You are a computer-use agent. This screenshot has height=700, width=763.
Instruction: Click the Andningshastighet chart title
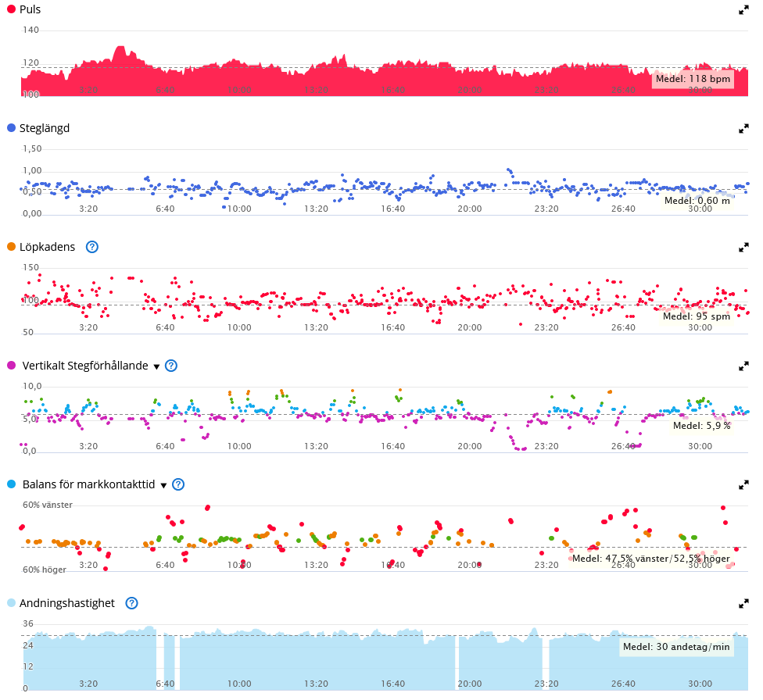coord(67,603)
